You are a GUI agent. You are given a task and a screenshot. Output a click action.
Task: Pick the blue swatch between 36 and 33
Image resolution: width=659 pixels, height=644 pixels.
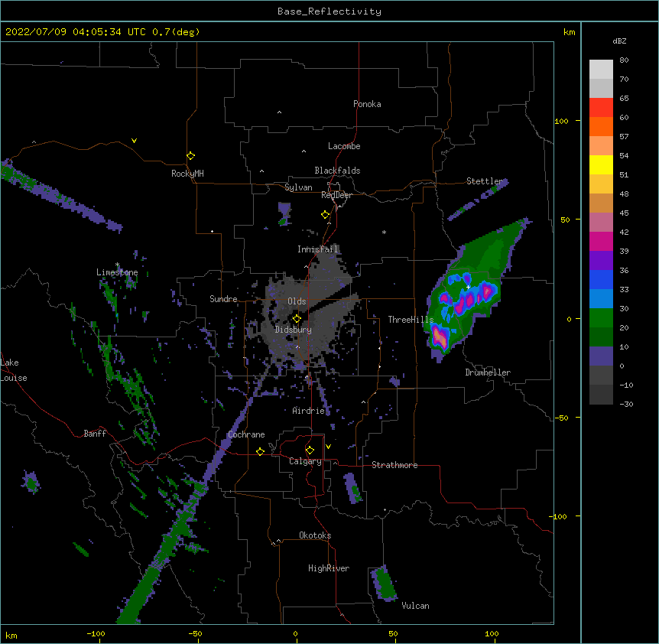click(x=601, y=279)
